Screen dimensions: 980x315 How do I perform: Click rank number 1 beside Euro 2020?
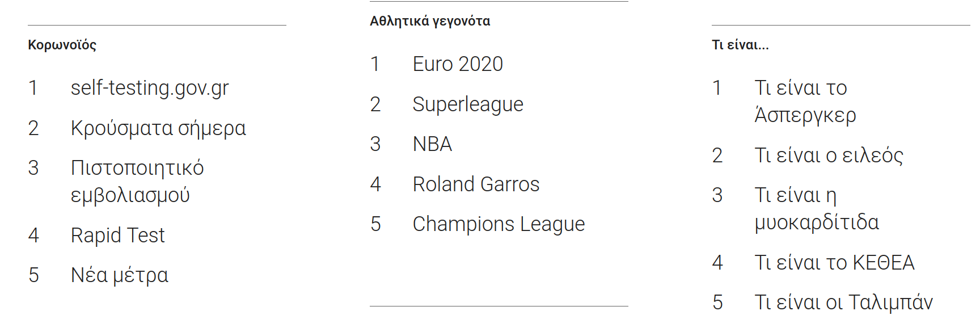(375, 64)
